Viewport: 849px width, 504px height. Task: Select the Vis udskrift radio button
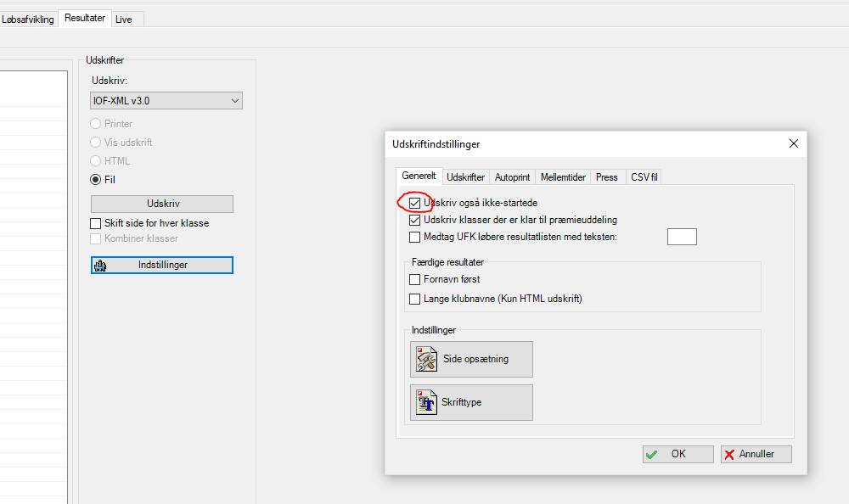(96, 142)
